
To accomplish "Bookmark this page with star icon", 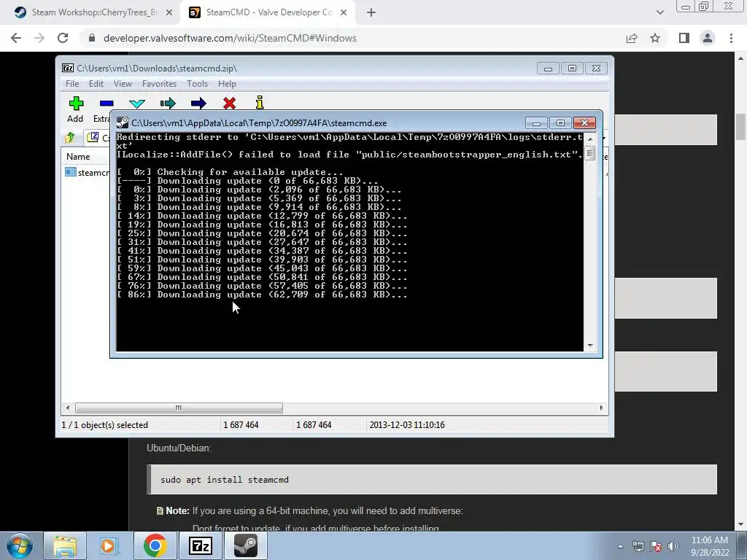I will (x=655, y=38).
